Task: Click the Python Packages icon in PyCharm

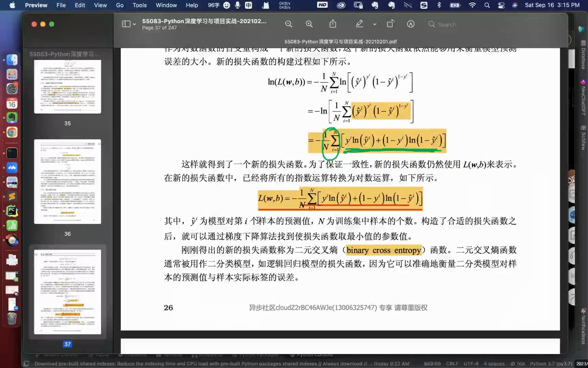Action: point(255,354)
